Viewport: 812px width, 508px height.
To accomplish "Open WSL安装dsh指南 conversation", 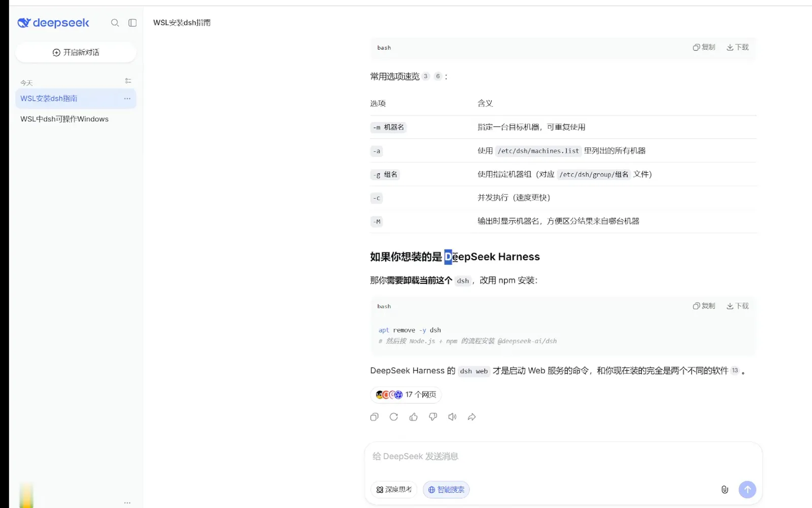I will pos(76,99).
